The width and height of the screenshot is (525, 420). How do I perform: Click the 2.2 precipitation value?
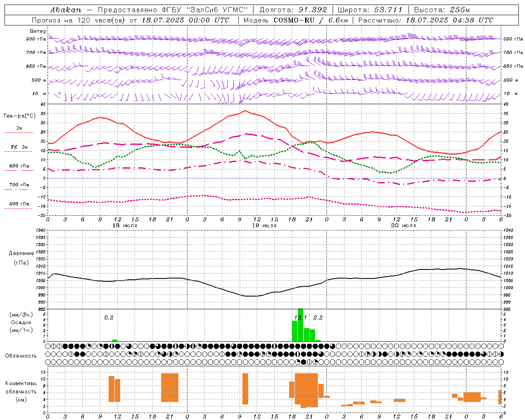(318, 317)
